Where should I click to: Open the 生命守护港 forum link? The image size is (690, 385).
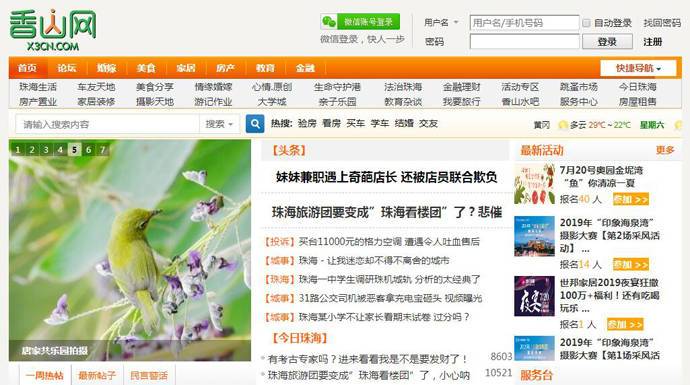pos(337,87)
